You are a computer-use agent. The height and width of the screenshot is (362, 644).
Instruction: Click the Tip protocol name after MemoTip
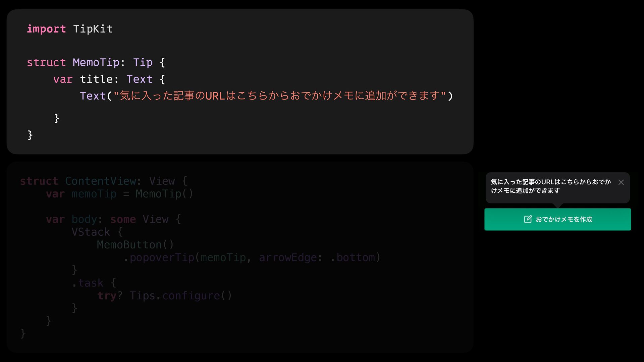pos(143,62)
